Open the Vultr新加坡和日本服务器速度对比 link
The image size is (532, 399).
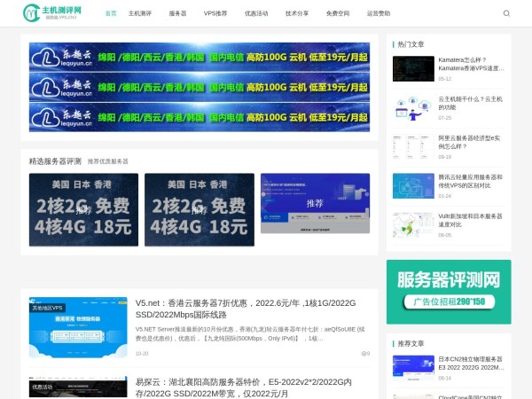(470, 220)
